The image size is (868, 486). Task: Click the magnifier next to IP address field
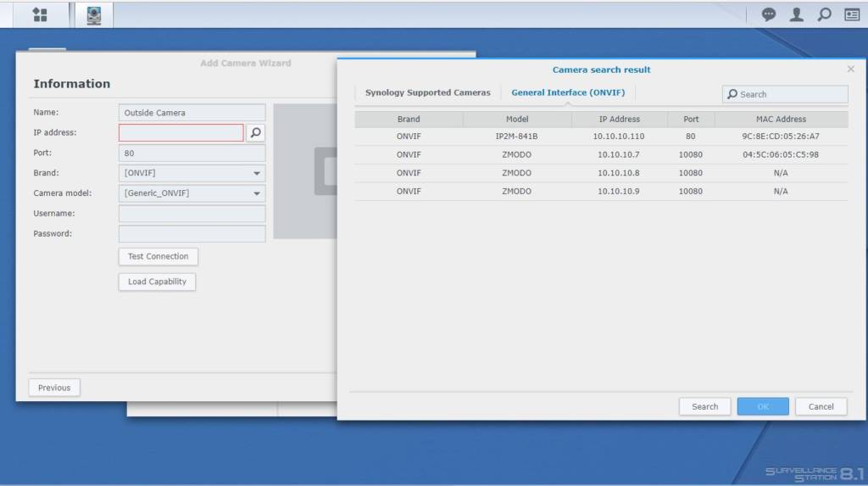(x=255, y=132)
